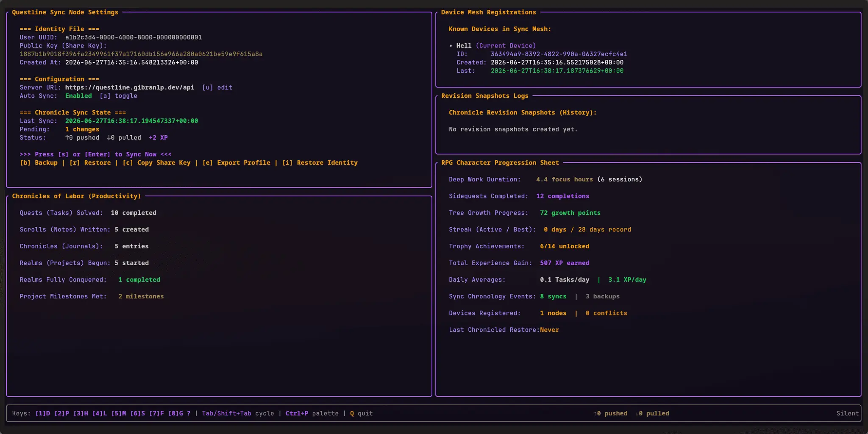Click the Chronicles of Labor (Productivity) panel title
Image resolution: width=868 pixels, height=434 pixels.
(x=76, y=196)
